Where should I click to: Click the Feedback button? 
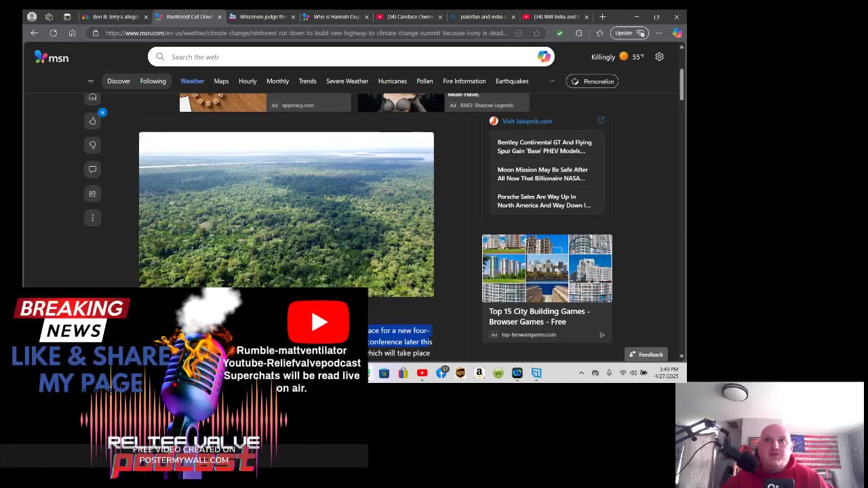[x=646, y=354]
